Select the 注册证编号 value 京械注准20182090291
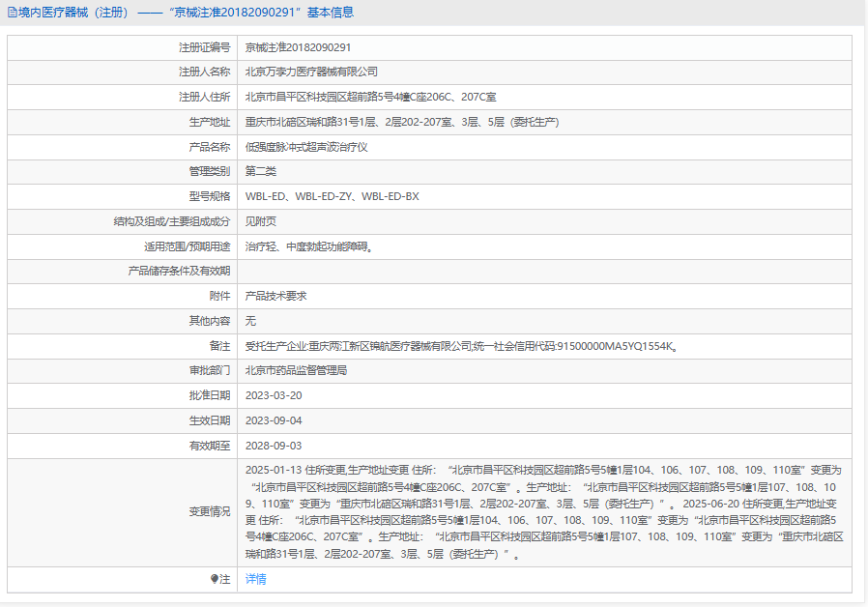 coord(298,47)
